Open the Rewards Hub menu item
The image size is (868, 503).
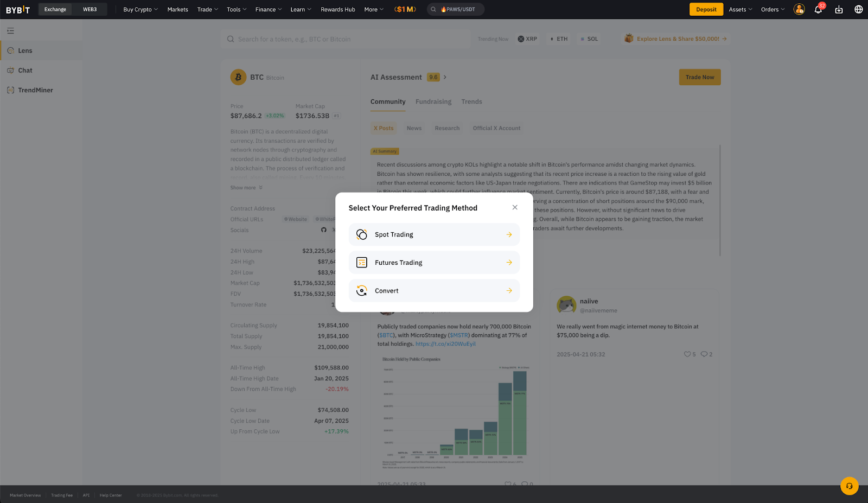click(x=338, y=9)
